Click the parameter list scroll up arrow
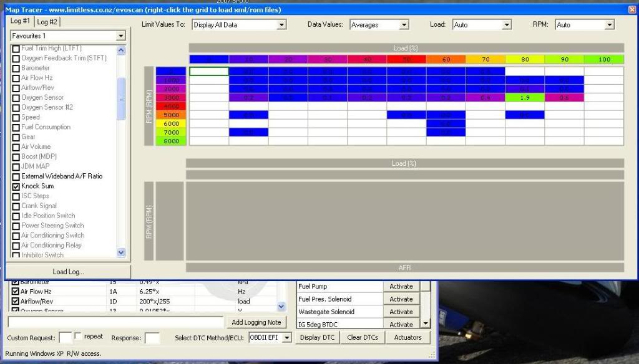639x364 pixels. (x=121, y=50)
